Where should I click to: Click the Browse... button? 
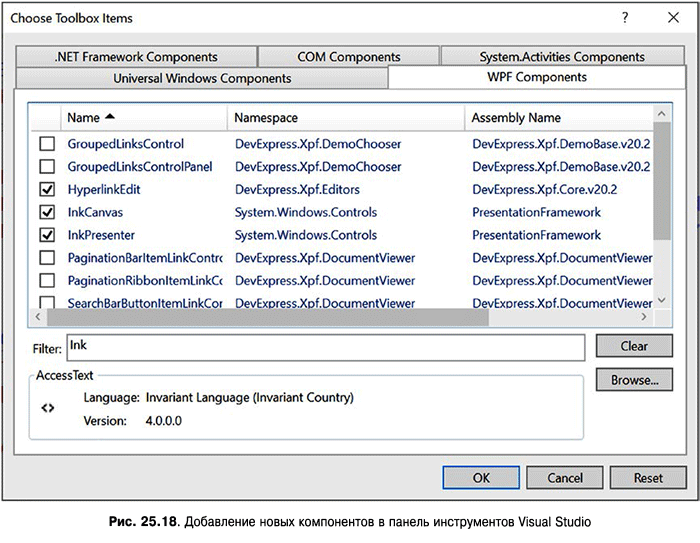(634, 380)
